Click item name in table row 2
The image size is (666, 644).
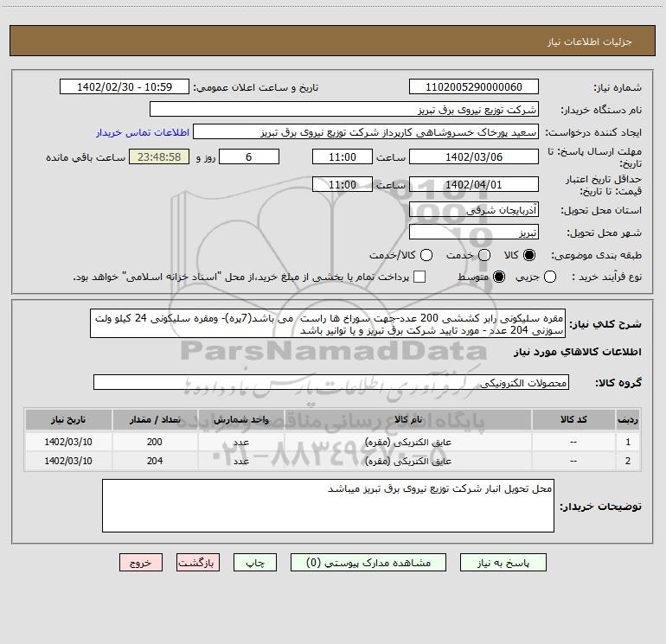click(408, 461)
